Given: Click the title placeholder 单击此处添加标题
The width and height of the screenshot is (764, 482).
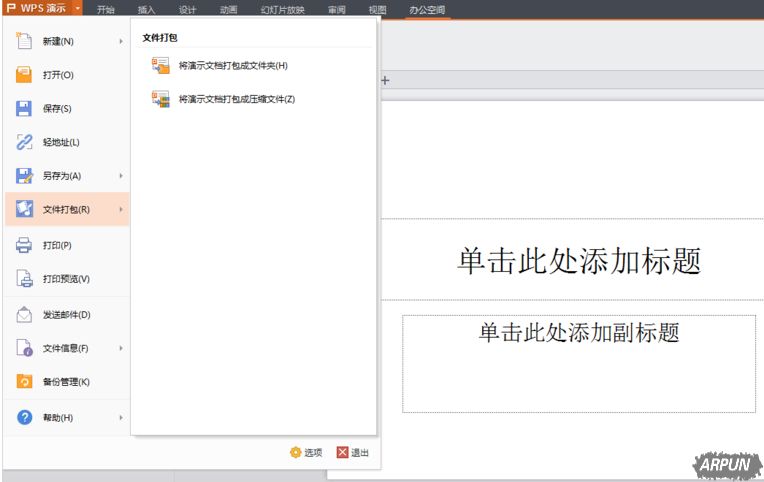Looking at the screenshot, I should (x=579, y=261).
